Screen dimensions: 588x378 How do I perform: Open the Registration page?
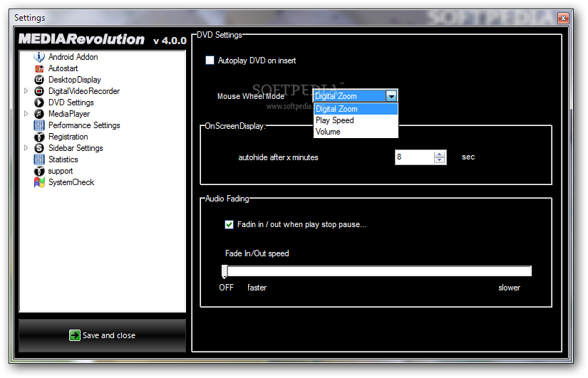click(x=68, y=137)
